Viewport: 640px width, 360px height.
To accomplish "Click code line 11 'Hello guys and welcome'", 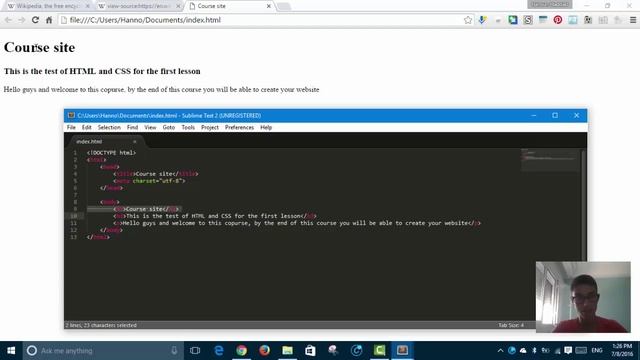I will tap(297, 223).
